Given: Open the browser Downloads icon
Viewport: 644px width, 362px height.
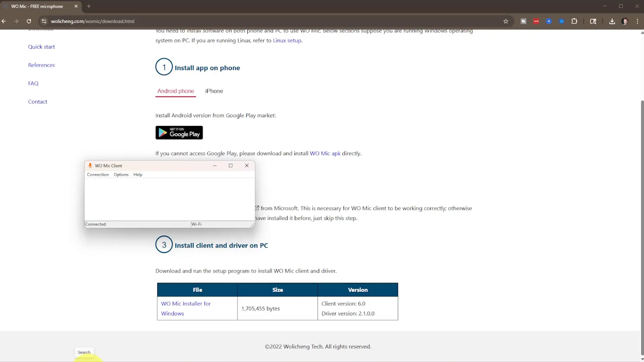Looking at the screenshot, I should (x=612, y=21).
